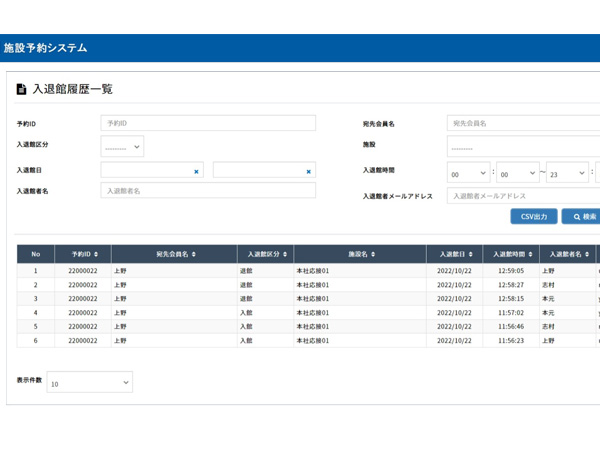Sort by 施設名 column sort icon
This screenshot has height=450, width=600.
(373, 255)
